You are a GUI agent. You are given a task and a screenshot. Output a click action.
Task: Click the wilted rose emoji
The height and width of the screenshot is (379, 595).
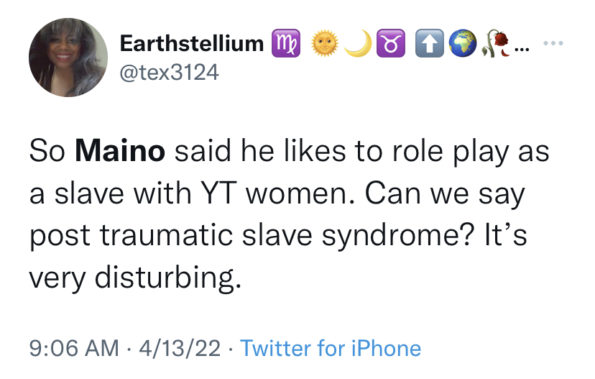[x=496, y=43]
